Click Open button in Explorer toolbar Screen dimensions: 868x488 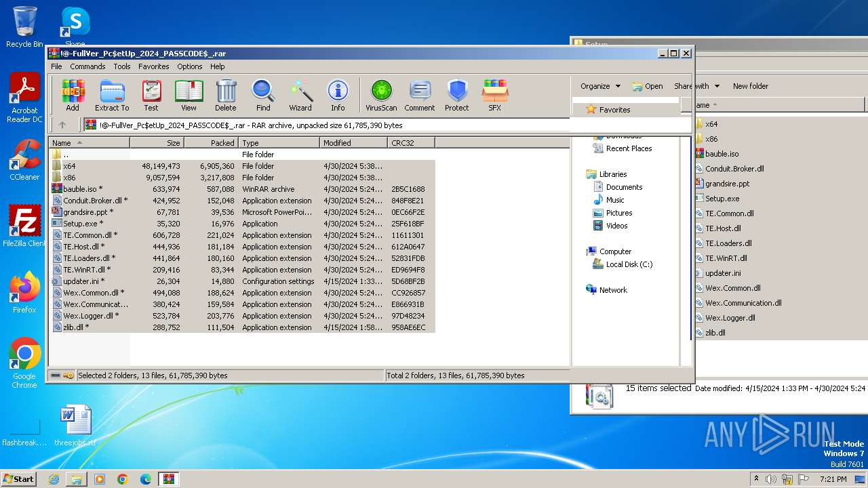click(648, 86)
